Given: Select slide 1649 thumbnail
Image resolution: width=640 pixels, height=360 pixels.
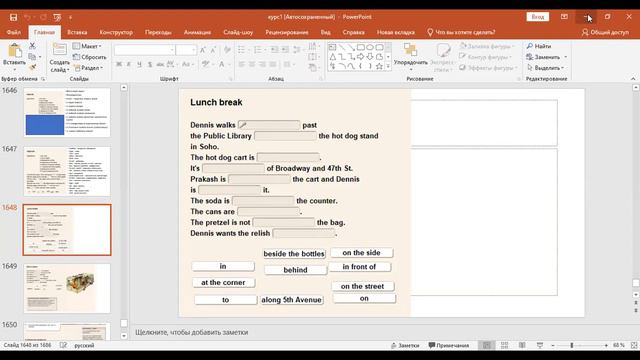Looking at the screenshot, I should click(67, 288).
